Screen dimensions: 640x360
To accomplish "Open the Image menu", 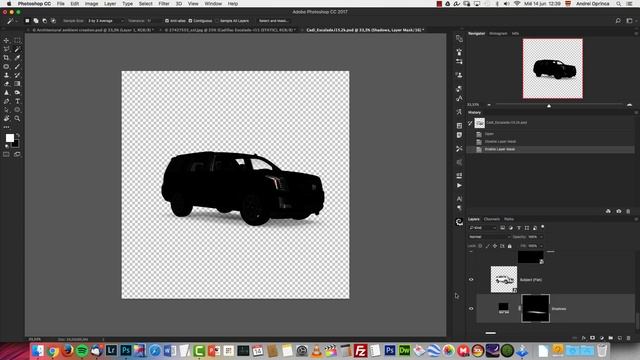I will click(x=91, y=4).
